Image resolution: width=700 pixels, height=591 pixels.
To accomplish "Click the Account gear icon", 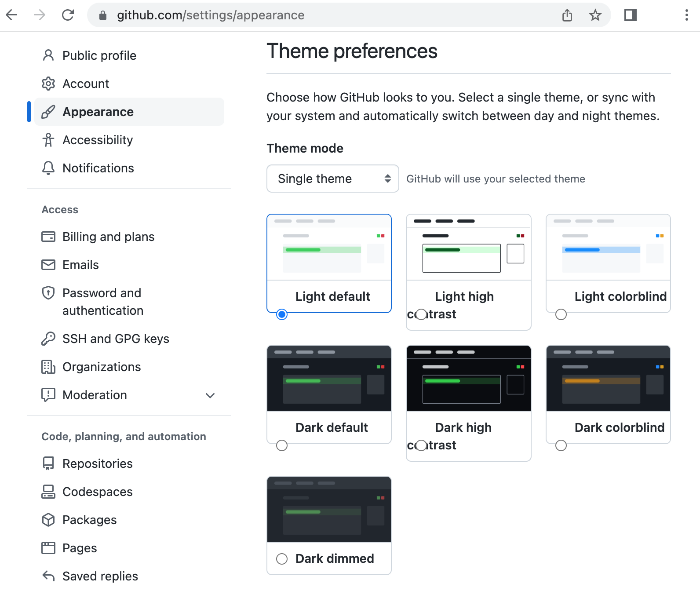I will click(48, 84).
